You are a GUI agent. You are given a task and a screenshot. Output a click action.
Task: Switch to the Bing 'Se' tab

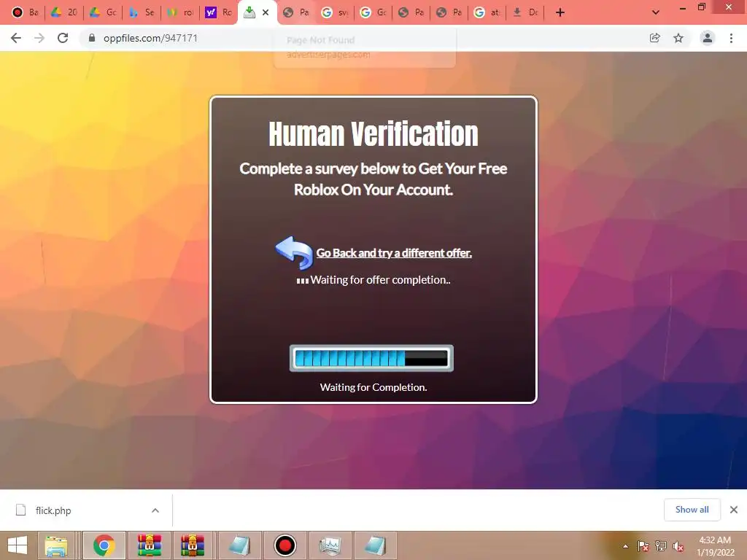[142, 12]
